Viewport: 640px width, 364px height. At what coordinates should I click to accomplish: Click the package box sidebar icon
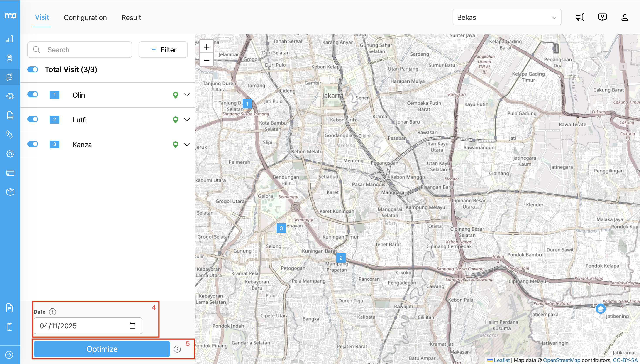click(x=10, y=192)
